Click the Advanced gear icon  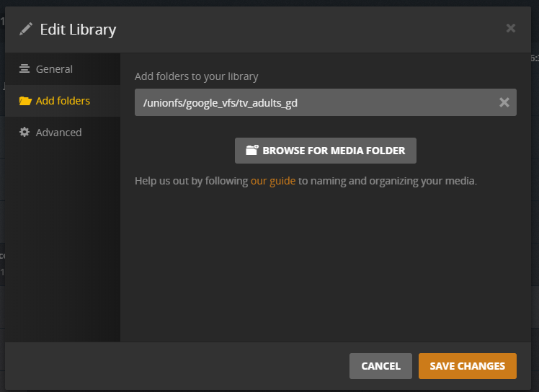24,132
